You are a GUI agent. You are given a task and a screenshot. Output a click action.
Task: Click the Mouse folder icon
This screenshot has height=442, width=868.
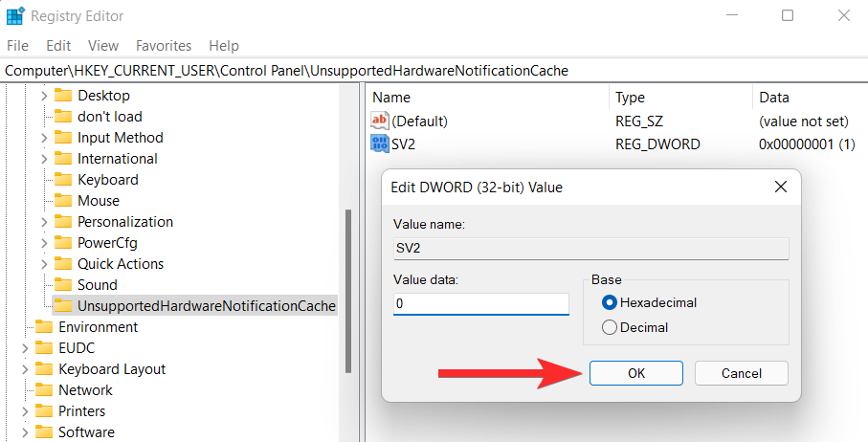pyautogui.click(x=63, y=201)
